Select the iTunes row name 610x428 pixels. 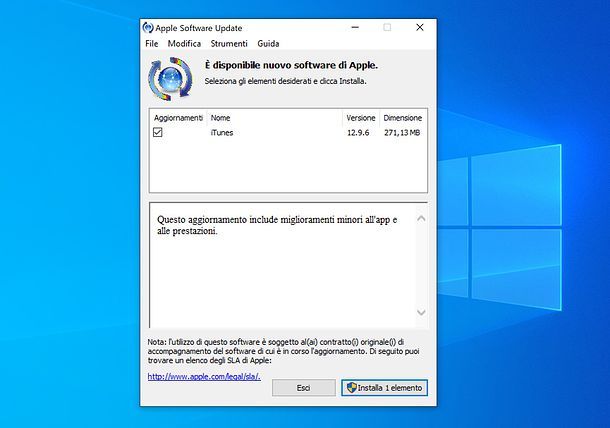222,133
